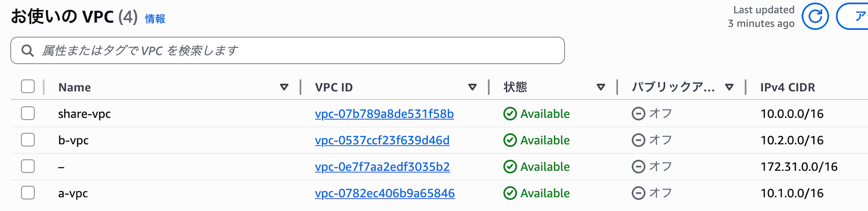Select the share-vpc row checkbox
This screenshot has width=868, height=211.
click(28, 114)
